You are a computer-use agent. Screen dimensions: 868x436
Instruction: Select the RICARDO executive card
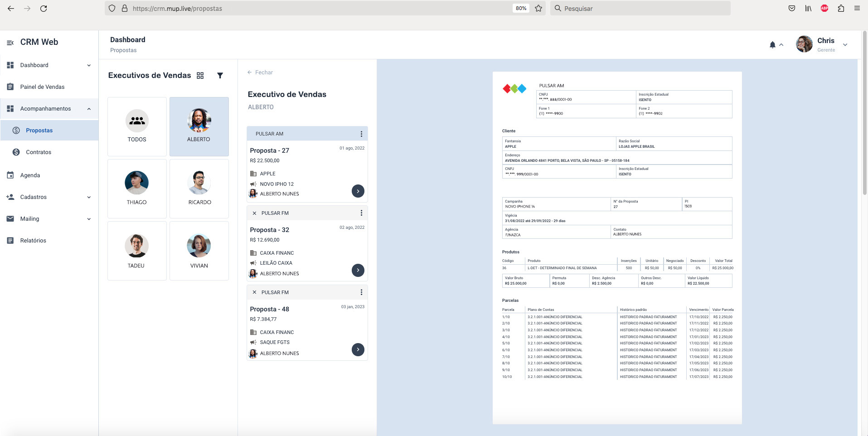point(199,189)
